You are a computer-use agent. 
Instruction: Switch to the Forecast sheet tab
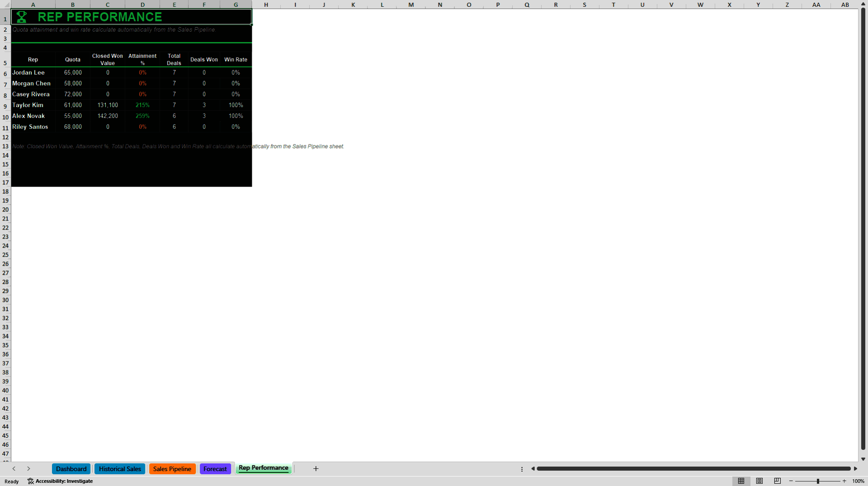(x=215, y=469)
